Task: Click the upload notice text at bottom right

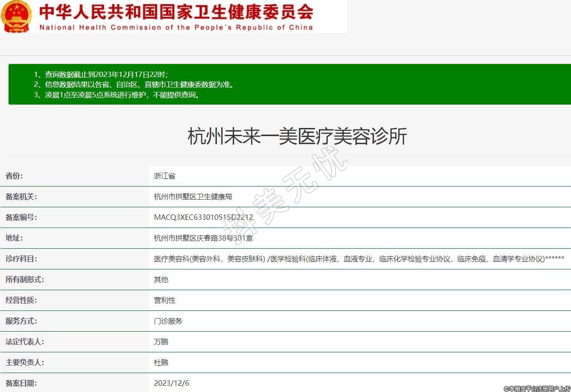Action: [537, 388]
